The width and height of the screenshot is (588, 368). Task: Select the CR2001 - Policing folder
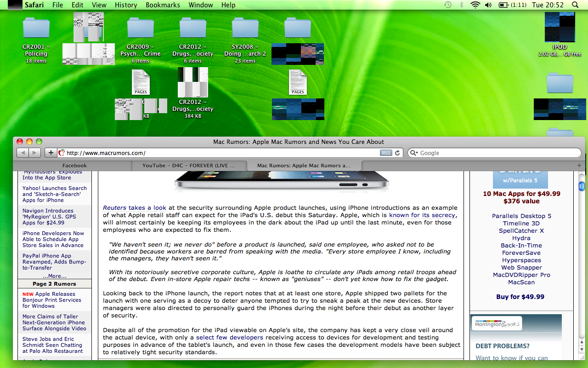[x=36, y=28]
